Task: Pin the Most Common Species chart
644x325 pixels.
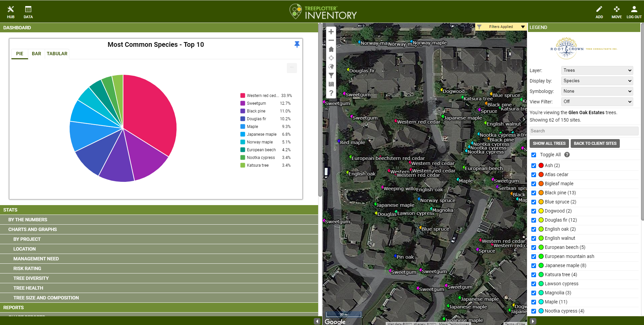Action: 297,44
